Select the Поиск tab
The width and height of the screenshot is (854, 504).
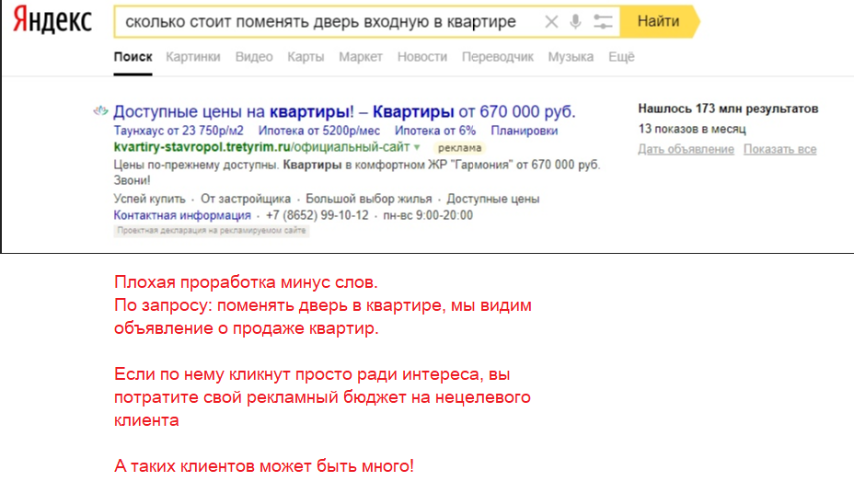click(133, 57)
